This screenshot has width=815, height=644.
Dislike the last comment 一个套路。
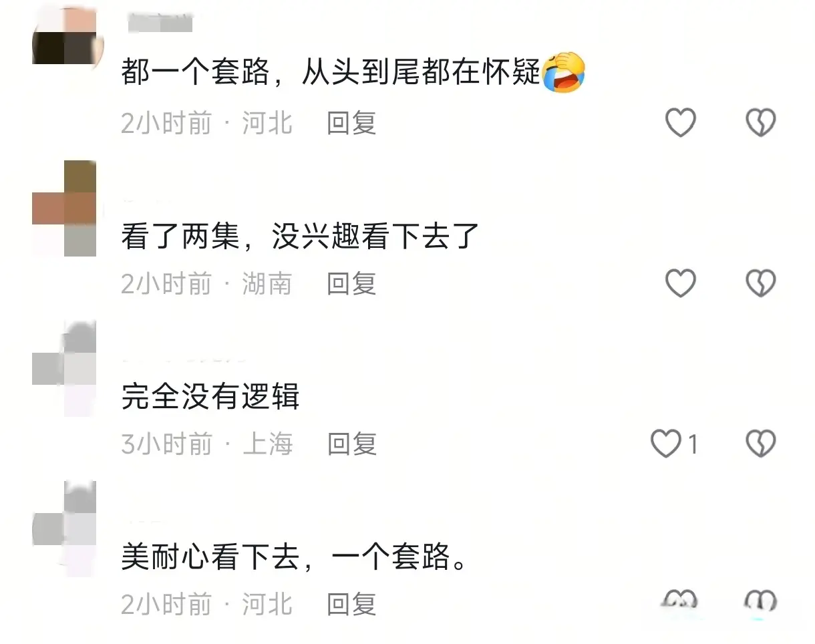click(x=760, y=601)
